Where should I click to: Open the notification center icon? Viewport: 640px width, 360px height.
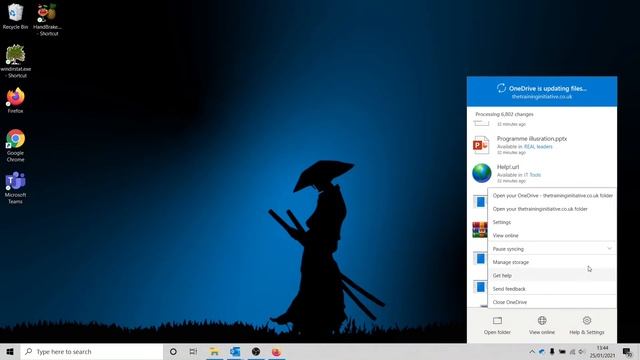(627, 352)
